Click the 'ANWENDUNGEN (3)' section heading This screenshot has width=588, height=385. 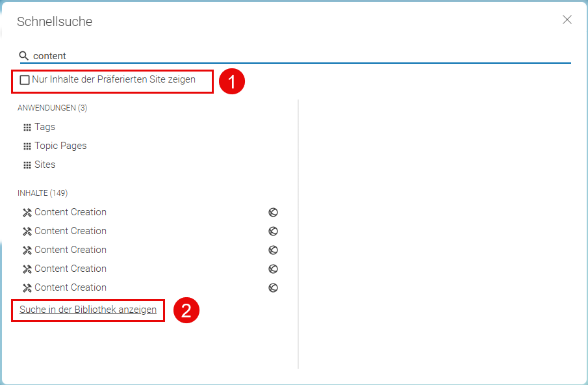[52, 108]
